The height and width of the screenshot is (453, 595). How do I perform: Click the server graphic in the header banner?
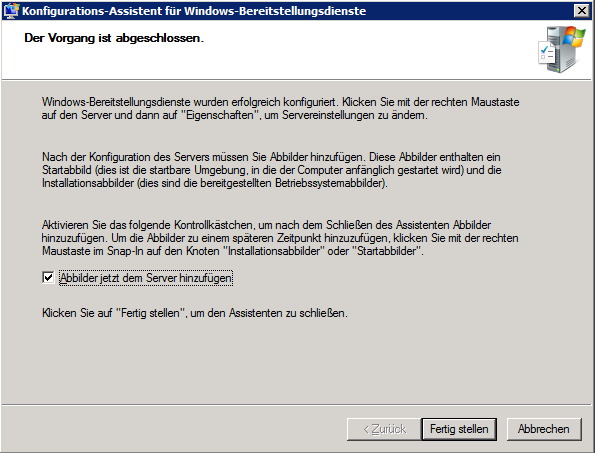coord(562,49)
